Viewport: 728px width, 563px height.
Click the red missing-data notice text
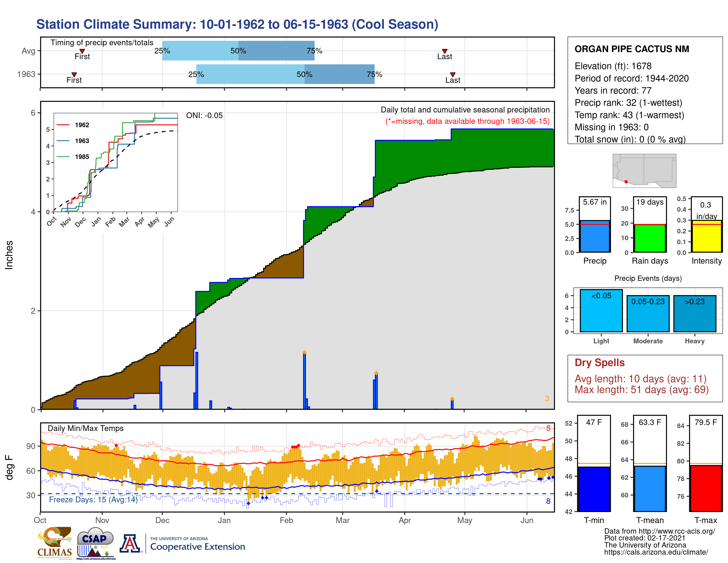[467, 121]
